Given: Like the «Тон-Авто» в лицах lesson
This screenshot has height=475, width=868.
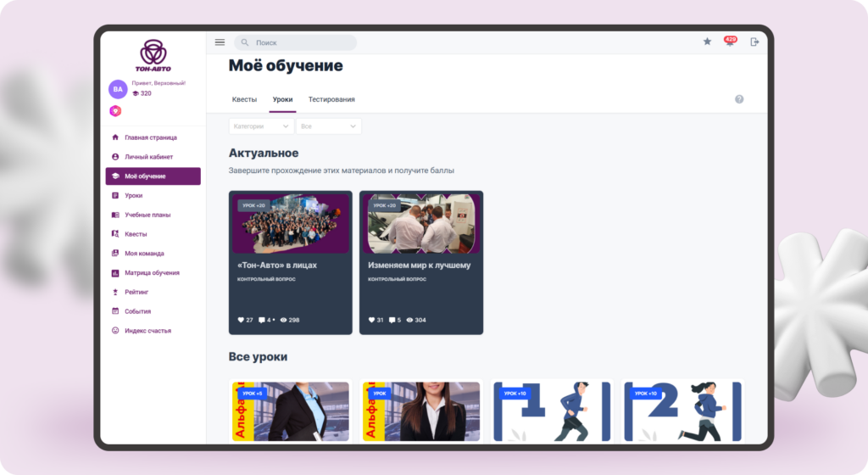Looking at the screenshot, I should [241, 320].
